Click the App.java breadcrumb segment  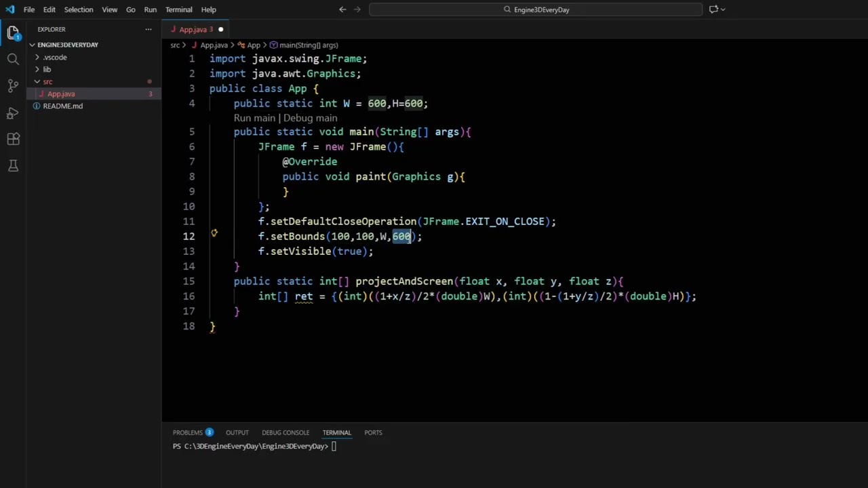point(214,45)
